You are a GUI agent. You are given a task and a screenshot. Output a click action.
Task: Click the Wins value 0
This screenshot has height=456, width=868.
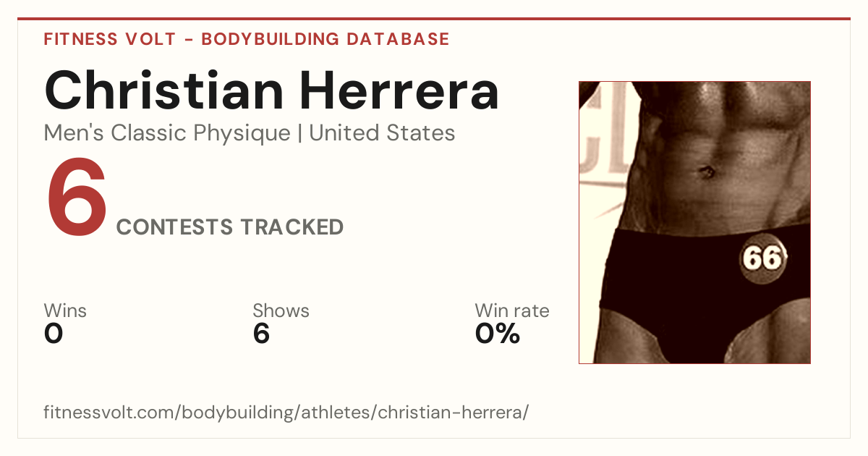[54, 334]
